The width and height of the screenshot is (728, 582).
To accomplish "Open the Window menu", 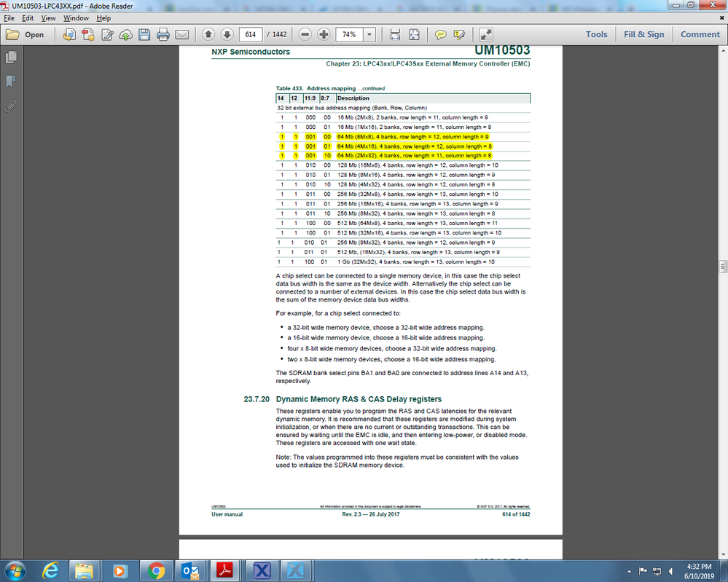I will (76, 18).
